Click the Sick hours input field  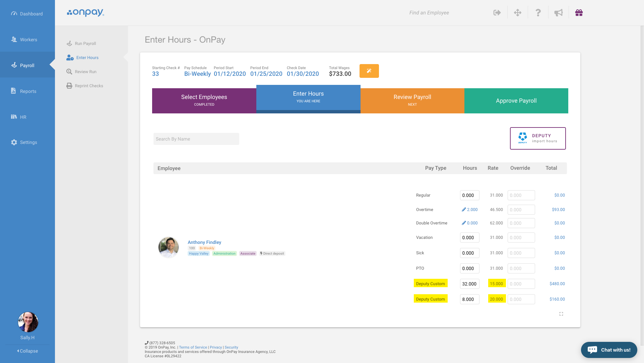click(470, 253)
